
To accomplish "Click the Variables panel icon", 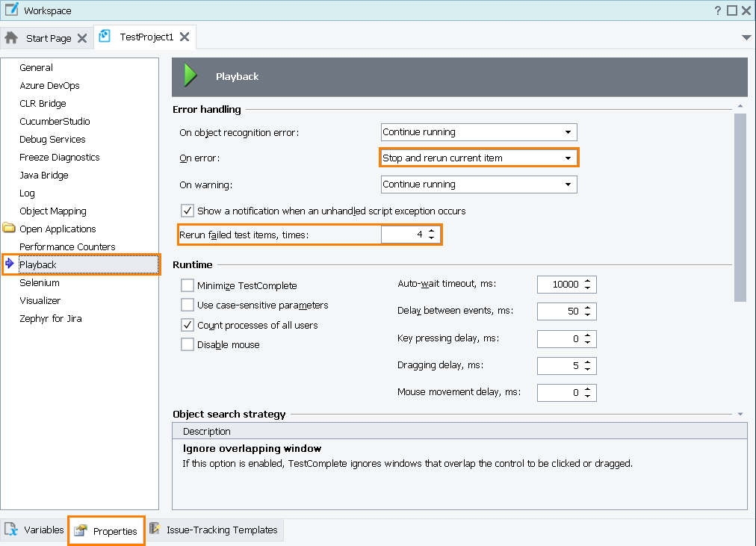I will pyautogui.click(x=9, y=530).
